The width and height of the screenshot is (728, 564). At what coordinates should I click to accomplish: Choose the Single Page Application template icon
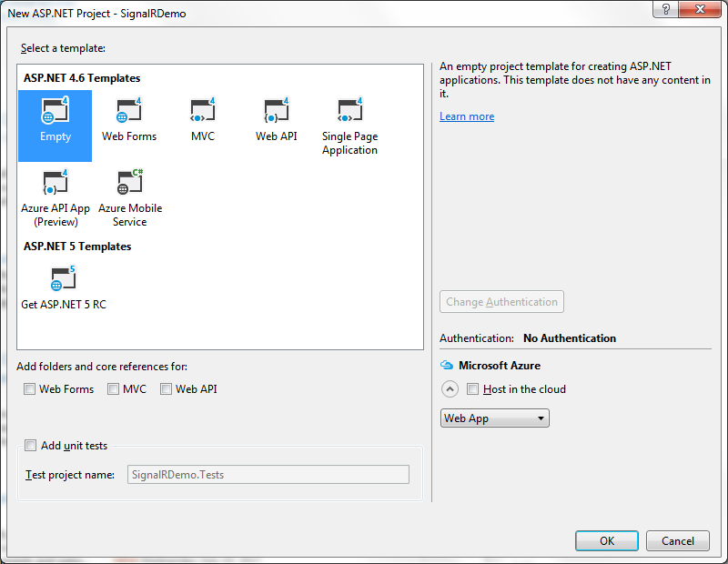point(349,110)
